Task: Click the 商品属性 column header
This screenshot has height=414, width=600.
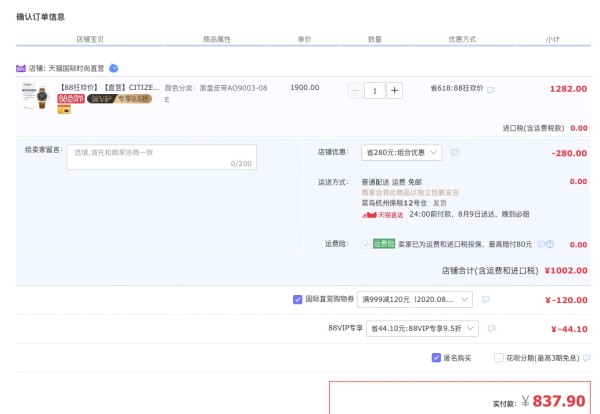Action: pos(217,39)
